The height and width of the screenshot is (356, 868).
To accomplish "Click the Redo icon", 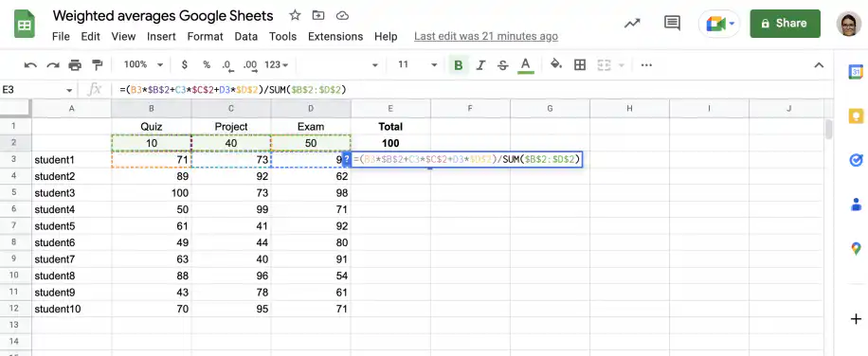I will tap(52, 65).
